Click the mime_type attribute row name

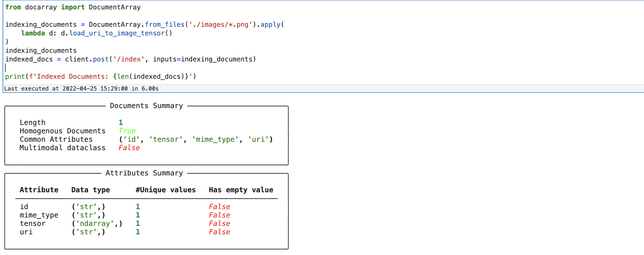[x=39, y=215]
